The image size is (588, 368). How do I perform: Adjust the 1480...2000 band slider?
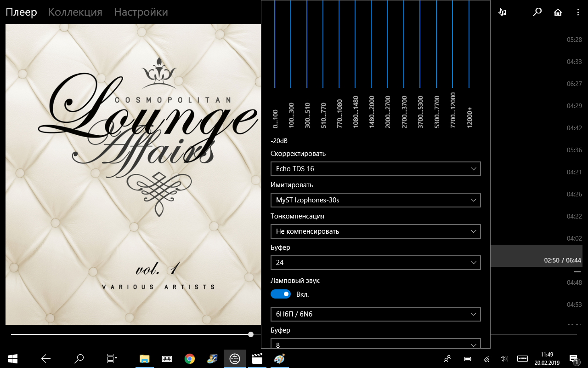371,44
